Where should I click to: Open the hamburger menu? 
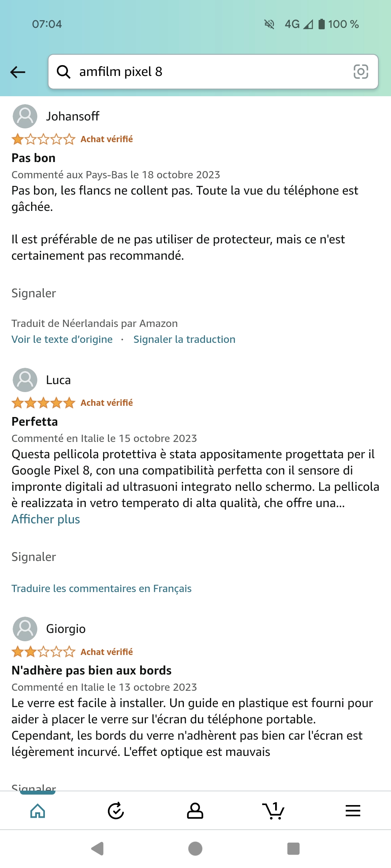click(x=353, y=811)
